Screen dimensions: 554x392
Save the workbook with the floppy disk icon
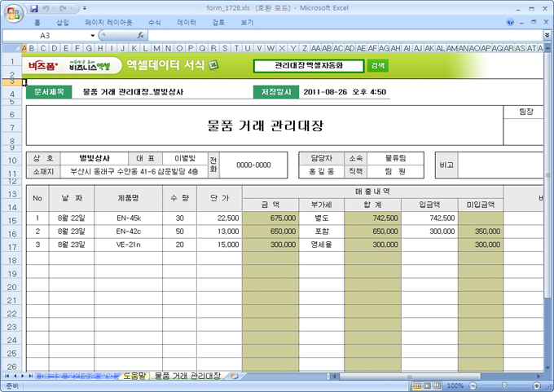(34, 8)
